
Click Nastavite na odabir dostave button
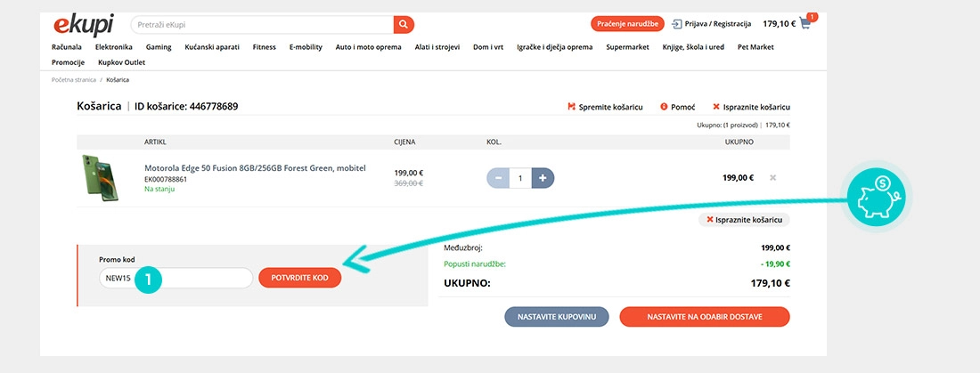click(704, 317)
